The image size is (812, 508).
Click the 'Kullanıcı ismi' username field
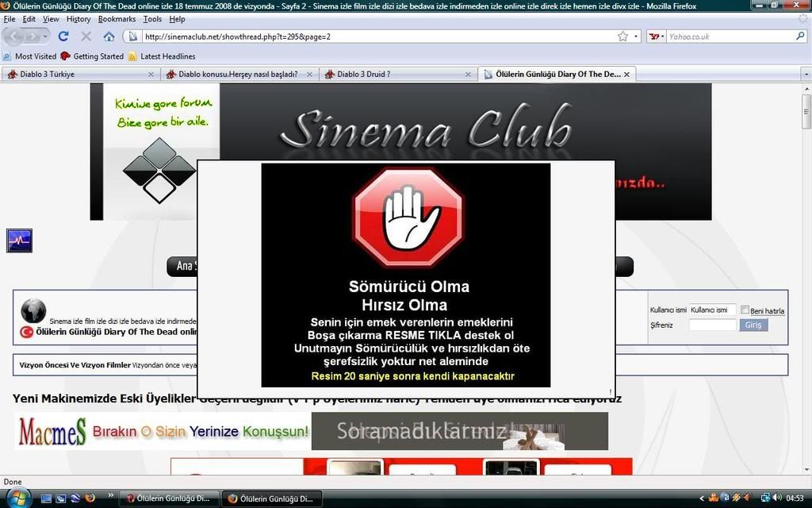click(x=712, y=310)
